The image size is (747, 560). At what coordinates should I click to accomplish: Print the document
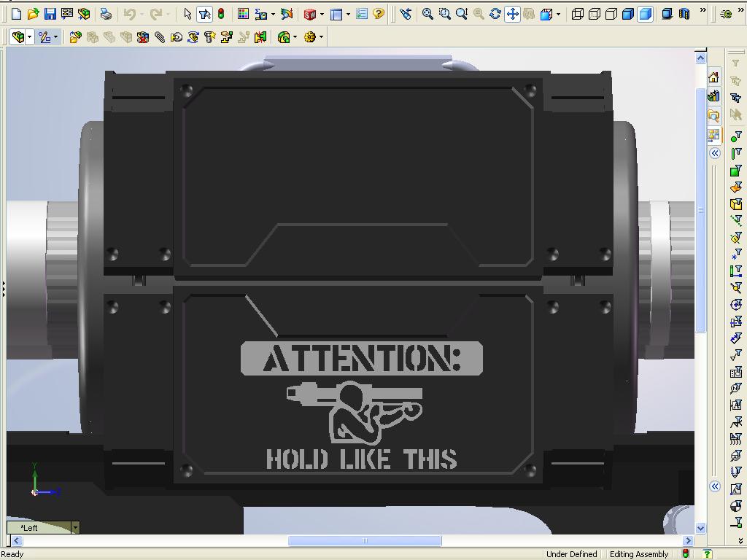click(106, 14)
